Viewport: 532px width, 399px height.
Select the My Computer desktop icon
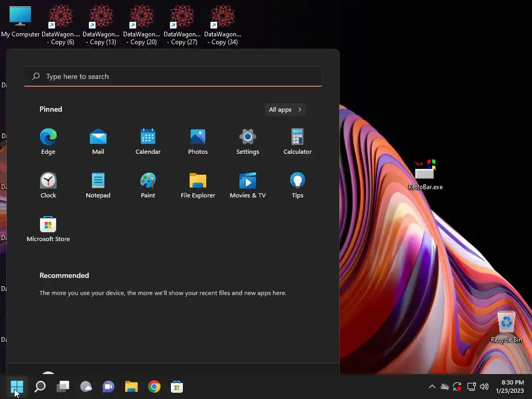click(x=20, y=21)
